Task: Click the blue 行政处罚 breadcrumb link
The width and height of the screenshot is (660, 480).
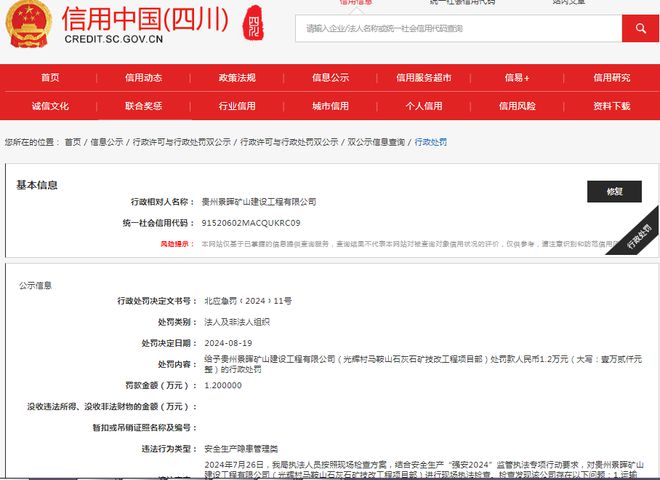Action: (431, 142)
